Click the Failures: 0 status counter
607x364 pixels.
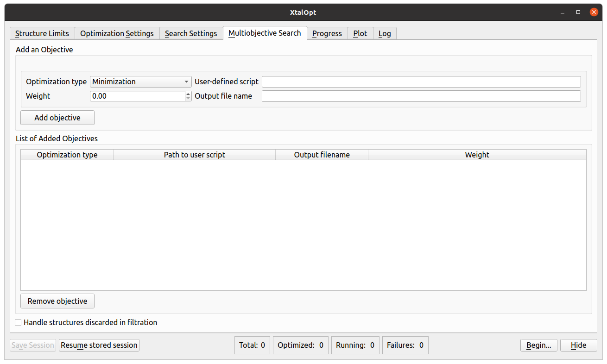coord(405,345)
